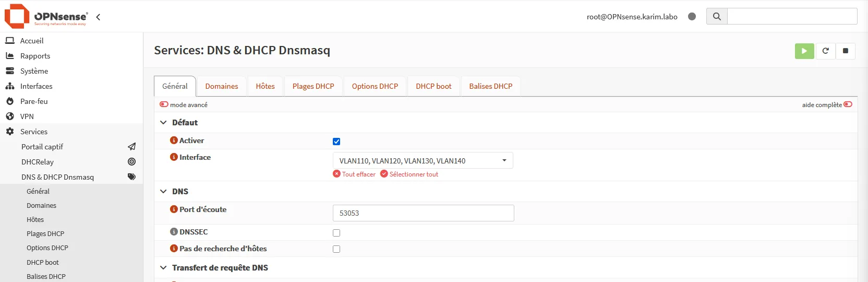Switch to the Plages DHCP tab

tap(314, 86)
